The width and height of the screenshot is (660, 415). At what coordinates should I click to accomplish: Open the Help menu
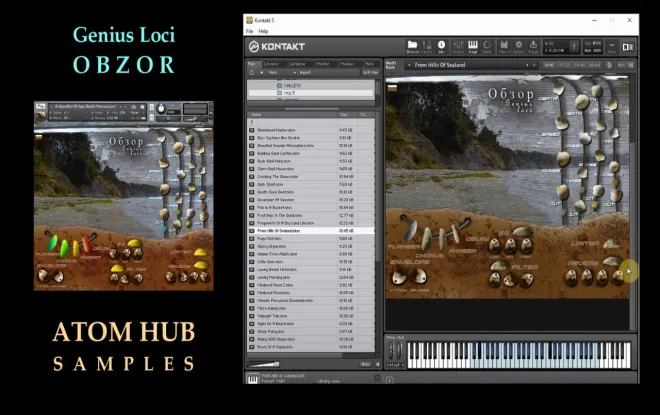(263, 31)
